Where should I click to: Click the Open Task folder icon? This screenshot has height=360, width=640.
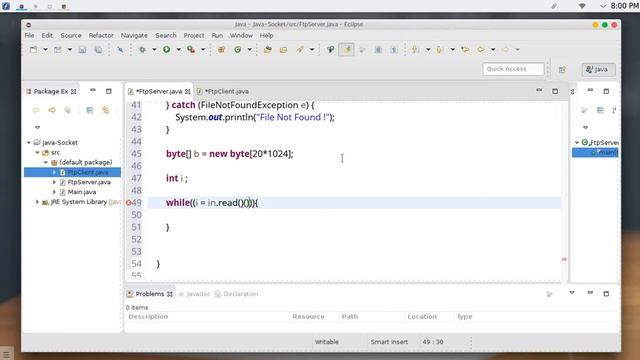click(283, 49)
